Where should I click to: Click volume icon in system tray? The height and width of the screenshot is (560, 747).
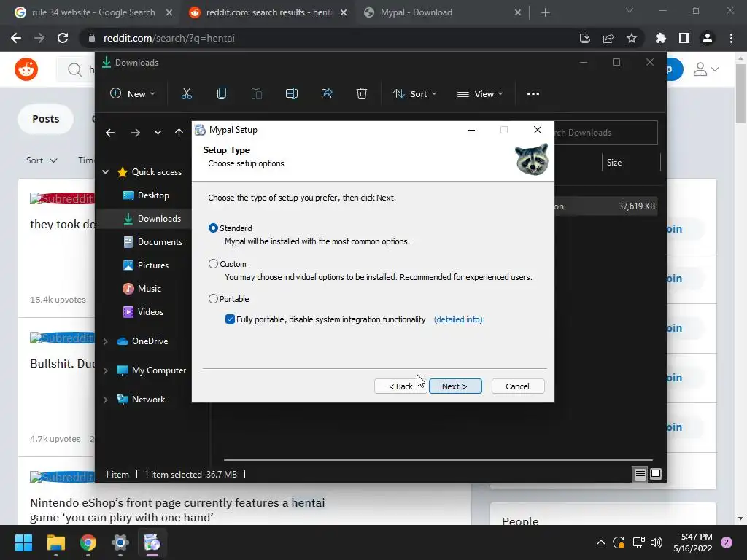pos(657,542)
